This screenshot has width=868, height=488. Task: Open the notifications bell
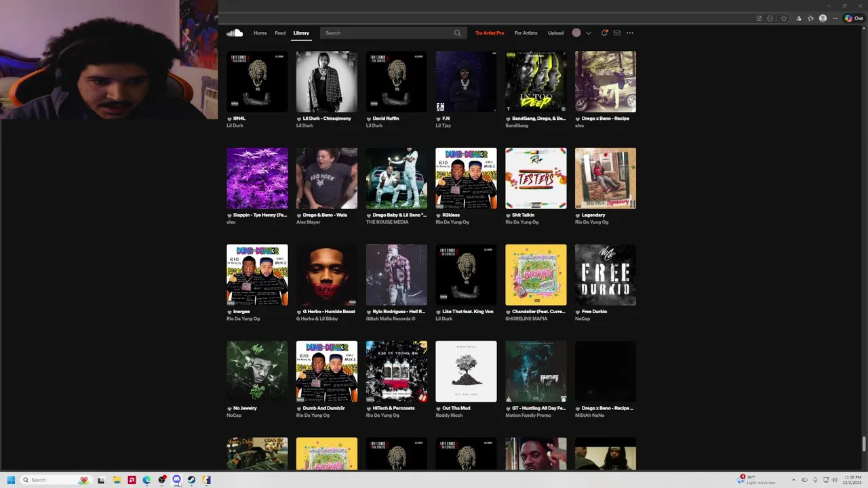[x=604, y=33]
